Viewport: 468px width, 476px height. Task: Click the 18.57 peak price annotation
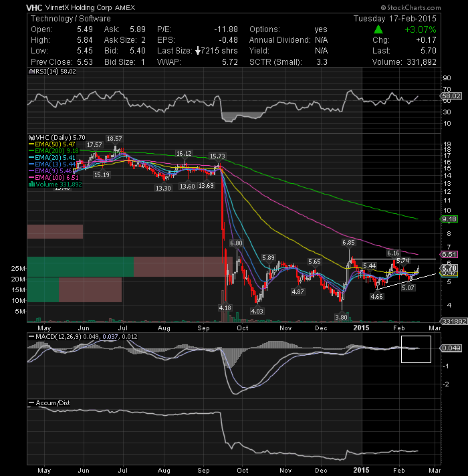coord(114,139)
